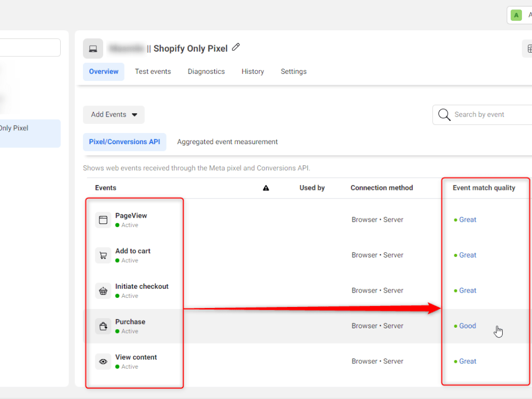Select the Pixel/Conversions API tab

coord(124,142)
